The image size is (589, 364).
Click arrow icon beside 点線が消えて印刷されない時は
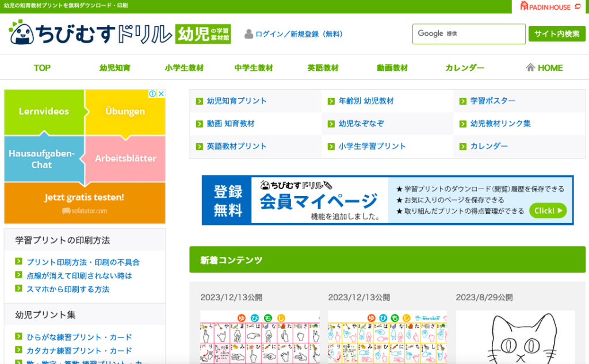point(18,275)
